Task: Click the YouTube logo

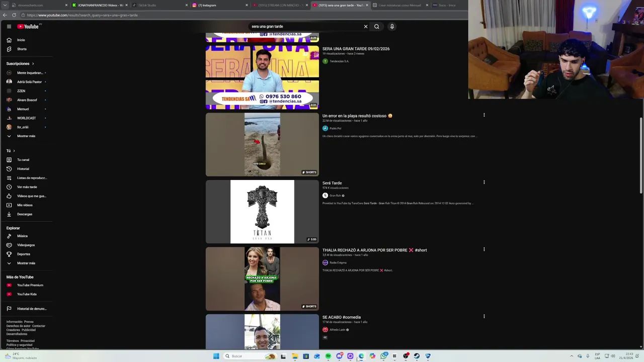Action: (28, 26)
